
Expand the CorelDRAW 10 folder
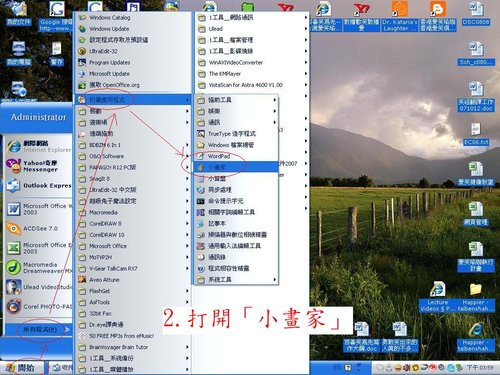[133, 235]
